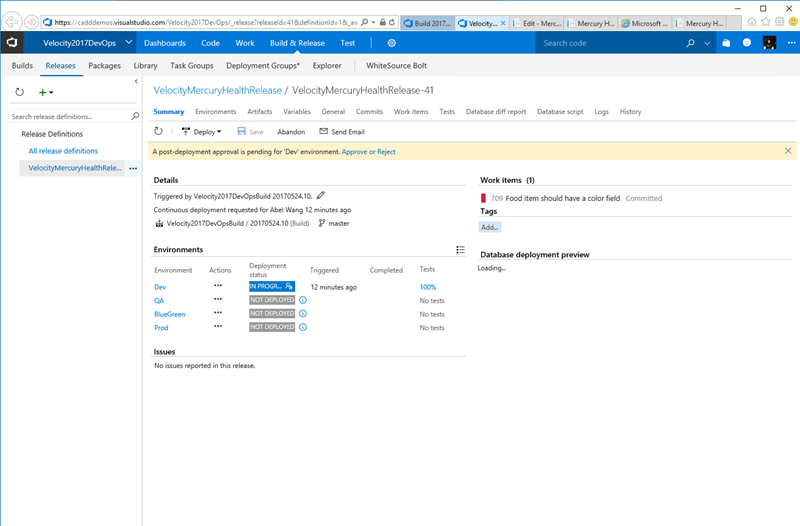Open the WhiteSource Bolt hub

coord(396,66)
